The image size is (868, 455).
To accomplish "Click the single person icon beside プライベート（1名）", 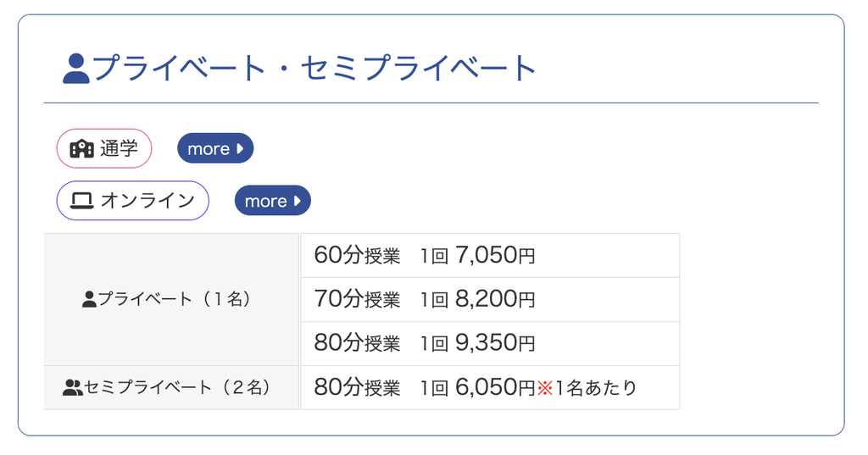I will (89, 299).
